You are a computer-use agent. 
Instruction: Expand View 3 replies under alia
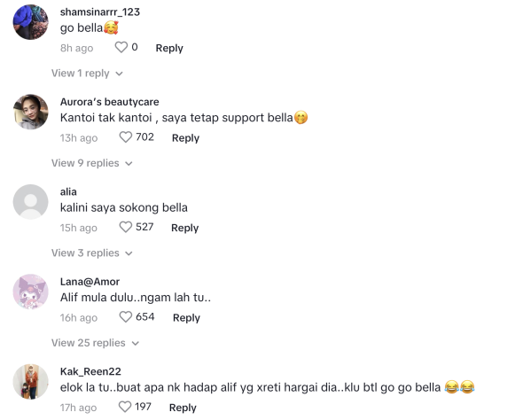pyautogui.click(x=91, y=253)
